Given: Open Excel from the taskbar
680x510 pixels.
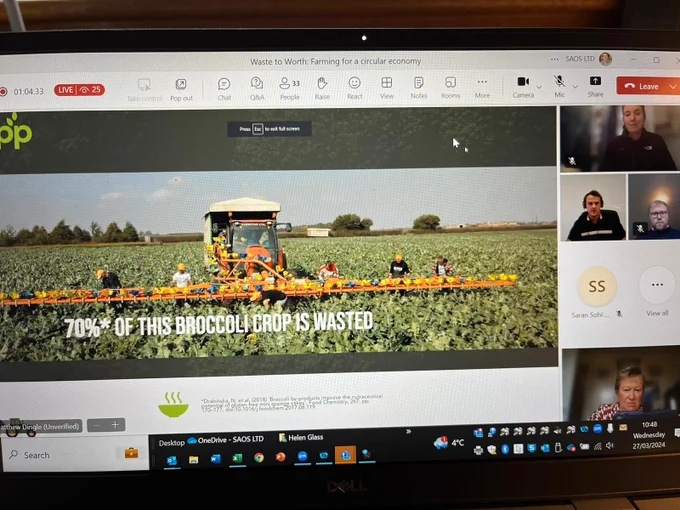Looking at the screenshot, I should [x=237, y=458].
